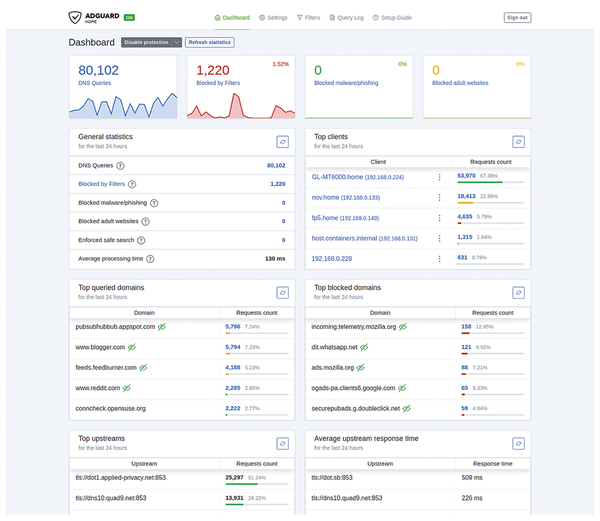Toggle blocking icon for dit.whatsapp.net

coord(363,347)
